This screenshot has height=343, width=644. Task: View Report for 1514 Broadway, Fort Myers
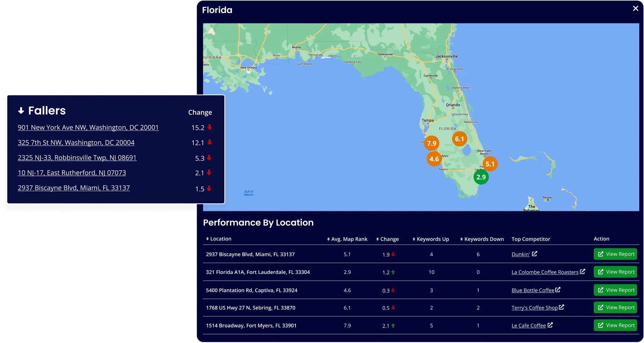point(615,325)
